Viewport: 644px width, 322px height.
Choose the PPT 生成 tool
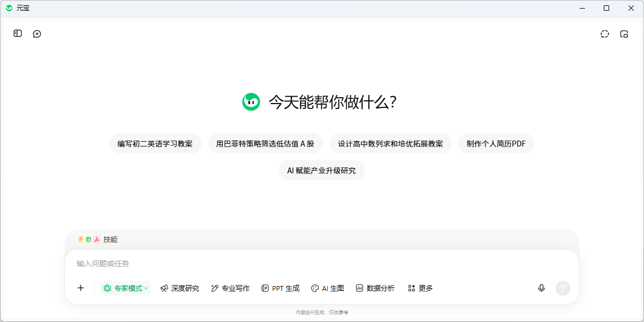point(280,288)
